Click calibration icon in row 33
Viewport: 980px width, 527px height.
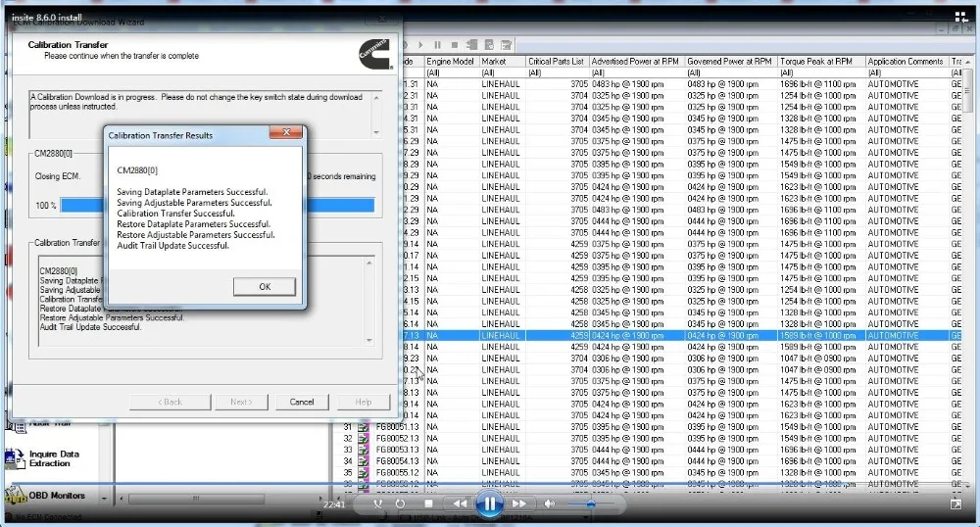click(364, 450)
